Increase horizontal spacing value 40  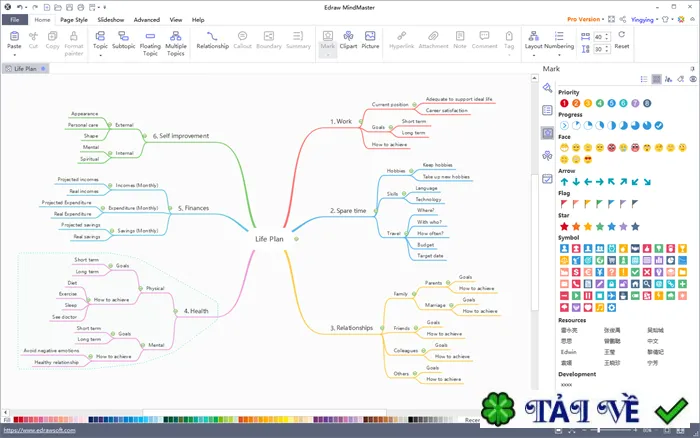point(607,35)
